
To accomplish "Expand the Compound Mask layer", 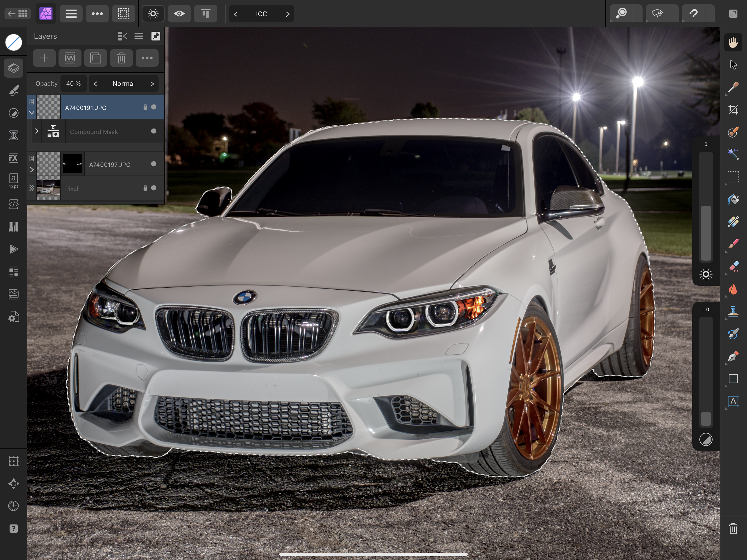I will 37,131.
